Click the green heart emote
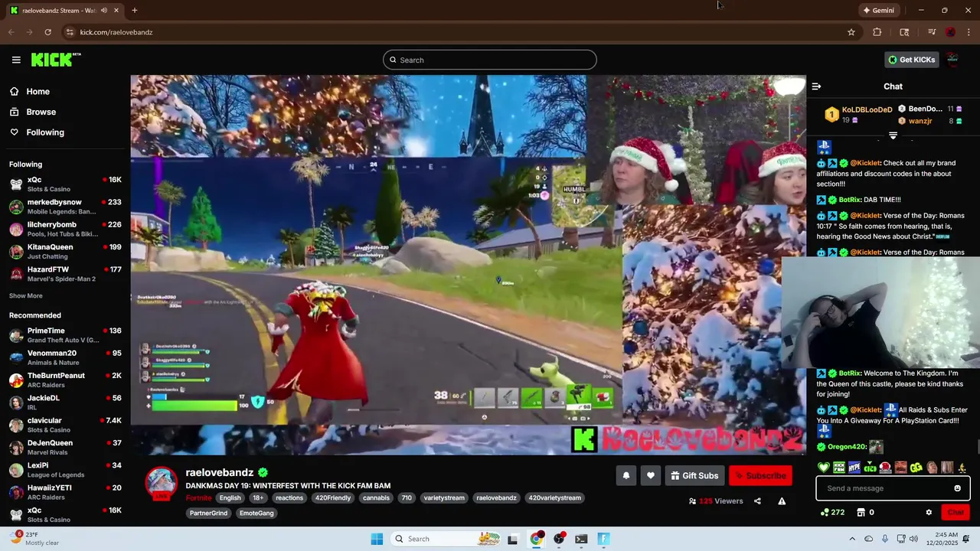The image size is (980, 551). tap(824, 468)
